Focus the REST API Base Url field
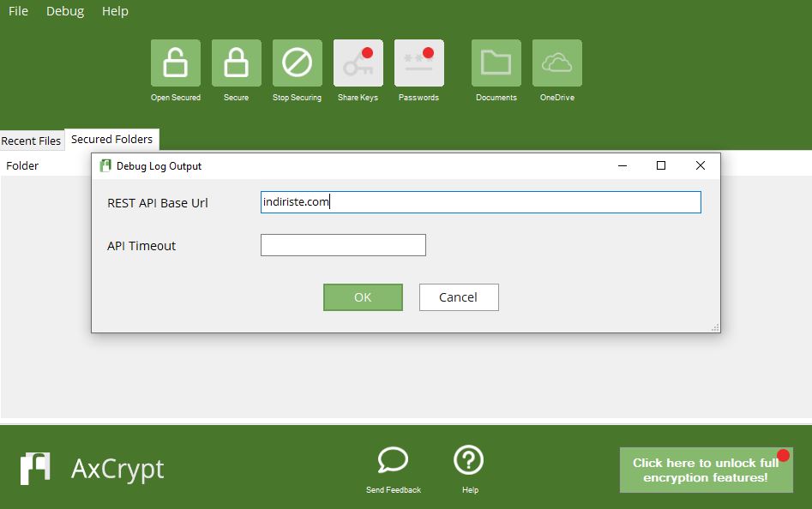812x509 pixels. (x=480, y=202)
